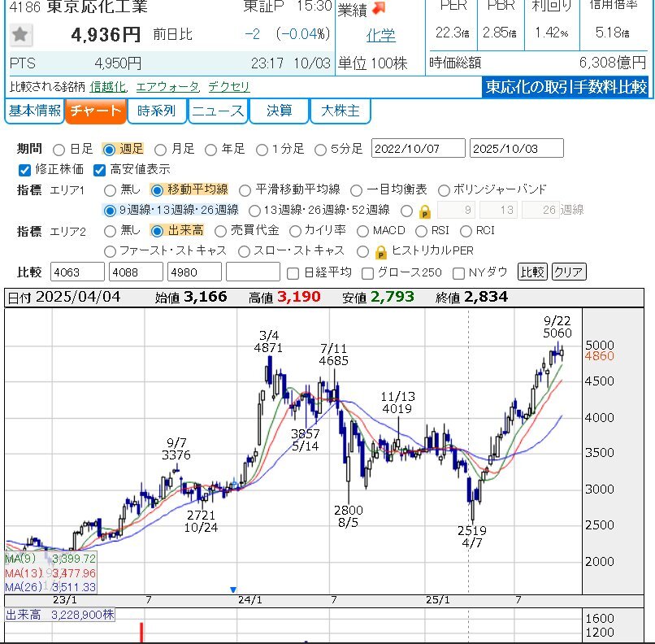Image resolution: width=655 pixels, height=644 pixels.
Task: Click the lock icon beside ヒストリカルPER
Action: click(x=380, y=252)
